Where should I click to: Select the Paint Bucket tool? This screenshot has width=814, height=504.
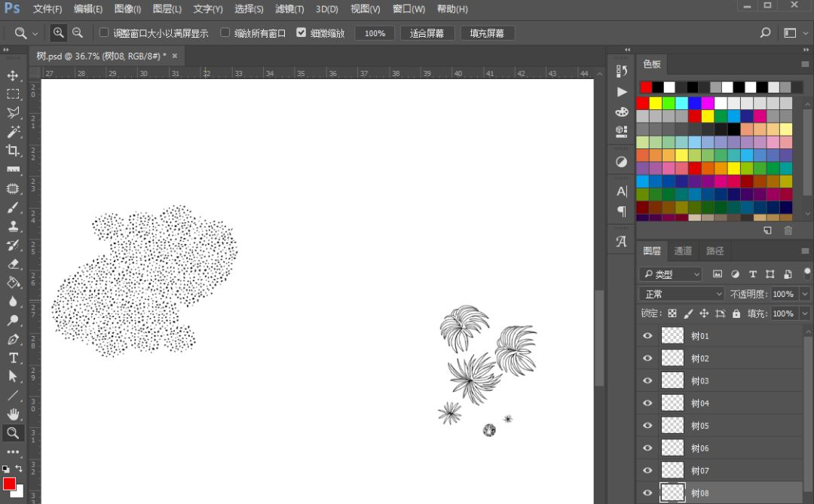click(x=13, y=283)
